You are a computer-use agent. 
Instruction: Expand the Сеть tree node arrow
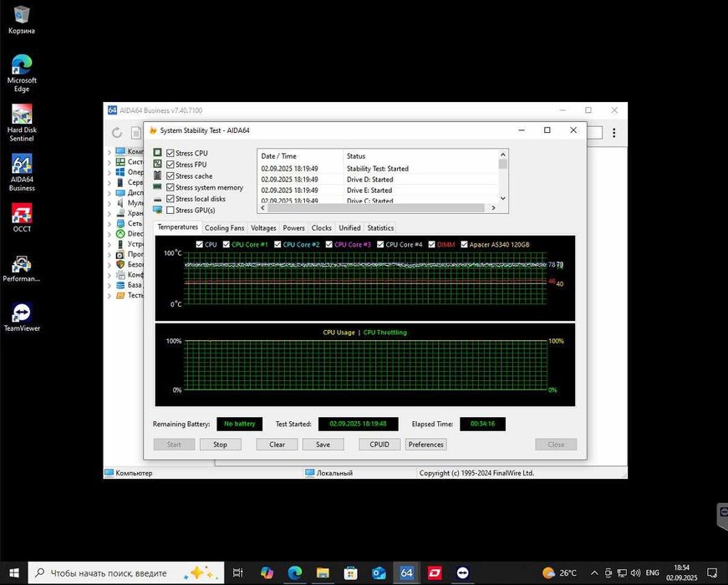[109, 224]
